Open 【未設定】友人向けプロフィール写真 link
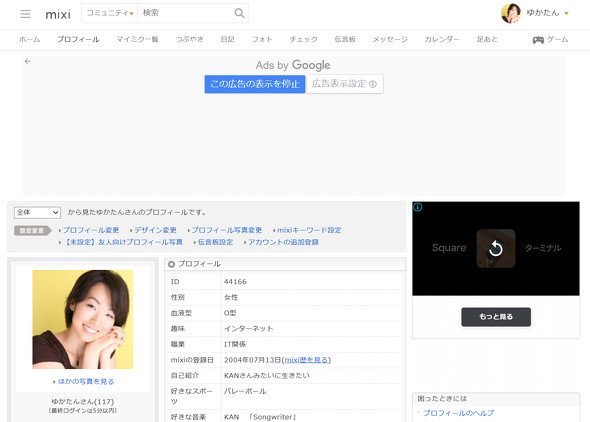The width and height of the screenshot is (590, 422). [x=123, y=242]
